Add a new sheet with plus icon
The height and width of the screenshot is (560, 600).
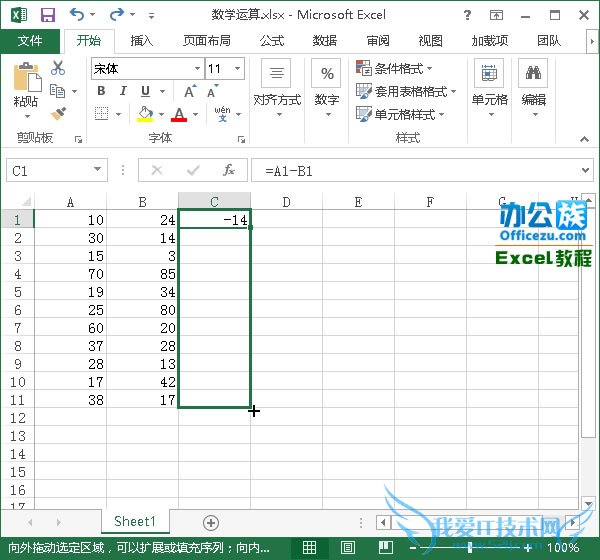pyautogui.click(x=210, y=522)
